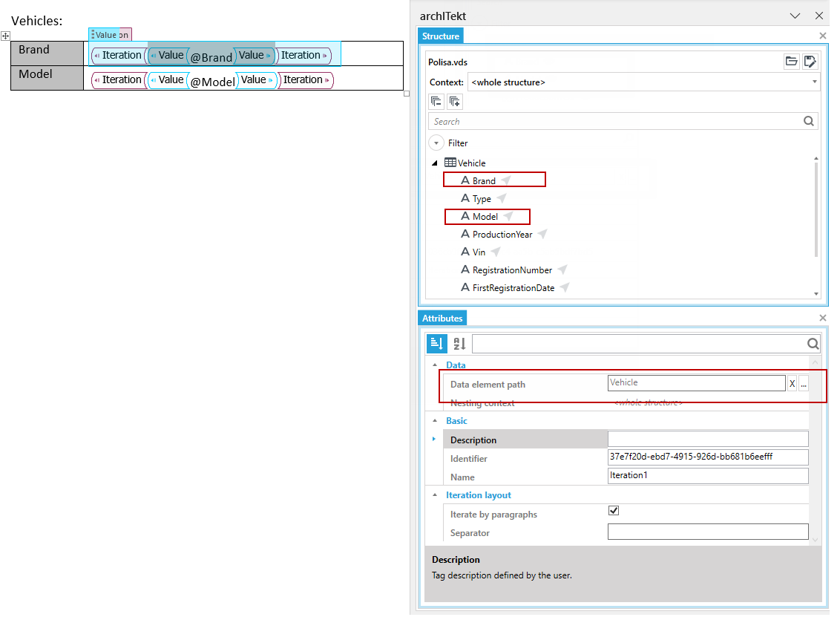Expand all structure tree nodes
Viewport: 840px width, 617px height.
(455, 101)
